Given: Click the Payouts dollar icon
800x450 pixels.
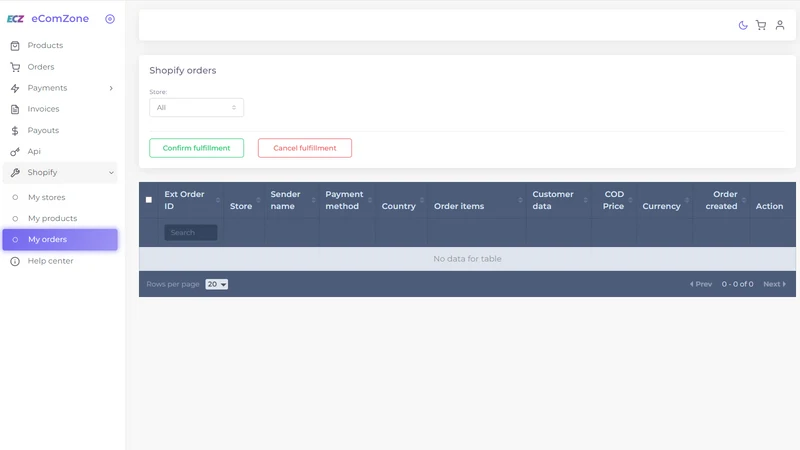Looking at the screenshot, I should (x=15, y=131).
